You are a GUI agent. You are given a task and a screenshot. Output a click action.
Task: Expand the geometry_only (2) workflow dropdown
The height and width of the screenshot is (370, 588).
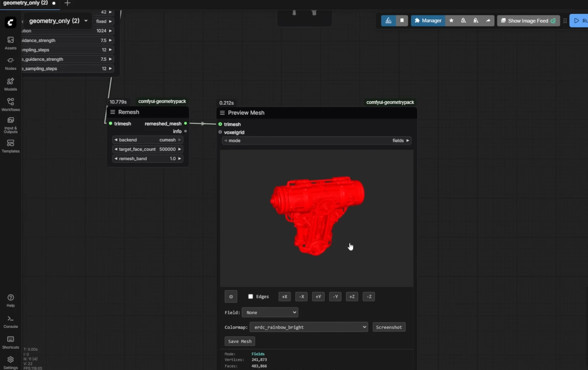[86, 21]
